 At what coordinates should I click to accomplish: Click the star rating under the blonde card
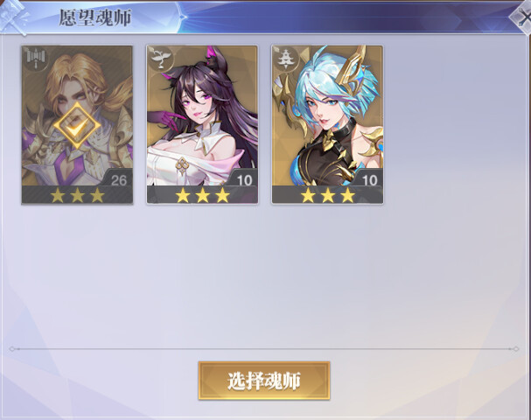(77, 195)
